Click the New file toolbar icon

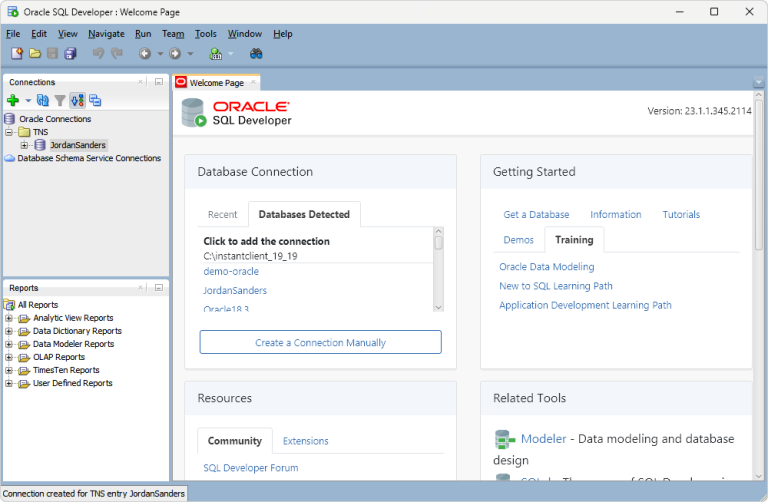tap(17, 53)
